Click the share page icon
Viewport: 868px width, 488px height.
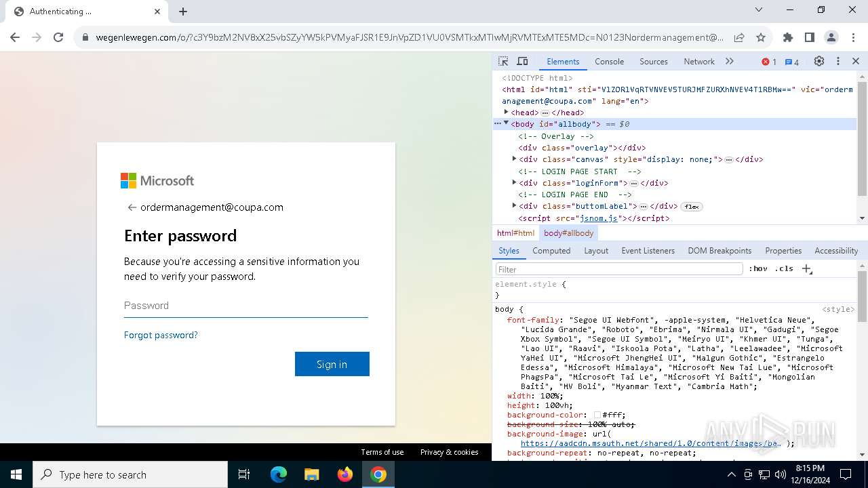coord(739,37)
